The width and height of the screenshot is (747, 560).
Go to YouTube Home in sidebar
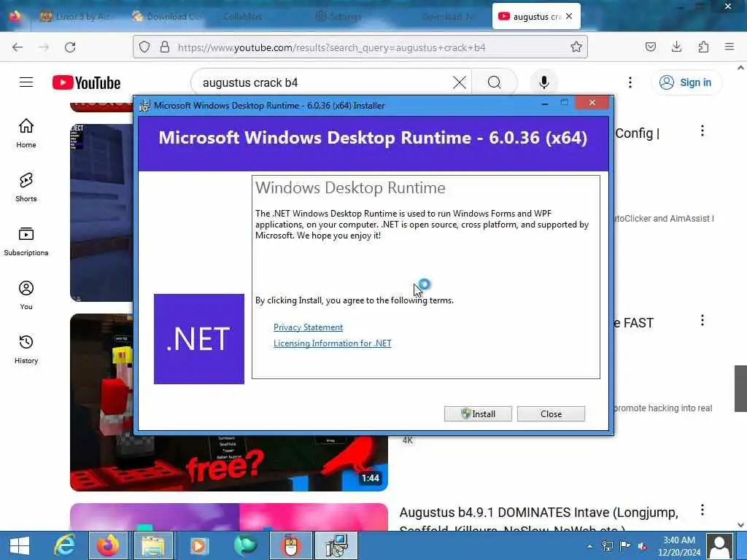click(x=26, y=133)
